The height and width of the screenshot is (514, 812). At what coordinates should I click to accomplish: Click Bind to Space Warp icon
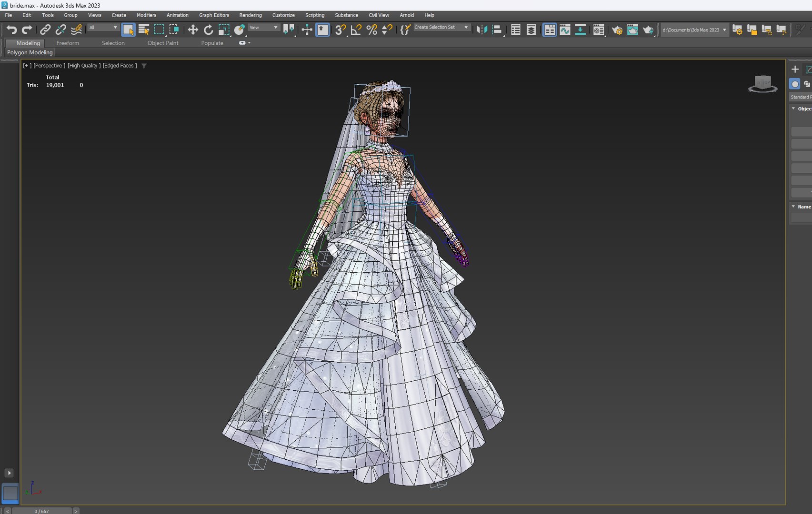point(76,30)
